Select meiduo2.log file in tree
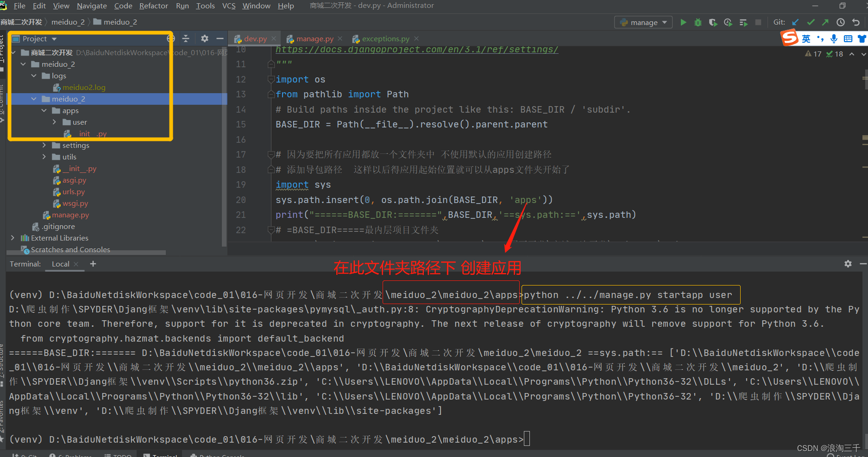 tap(84, 87)
